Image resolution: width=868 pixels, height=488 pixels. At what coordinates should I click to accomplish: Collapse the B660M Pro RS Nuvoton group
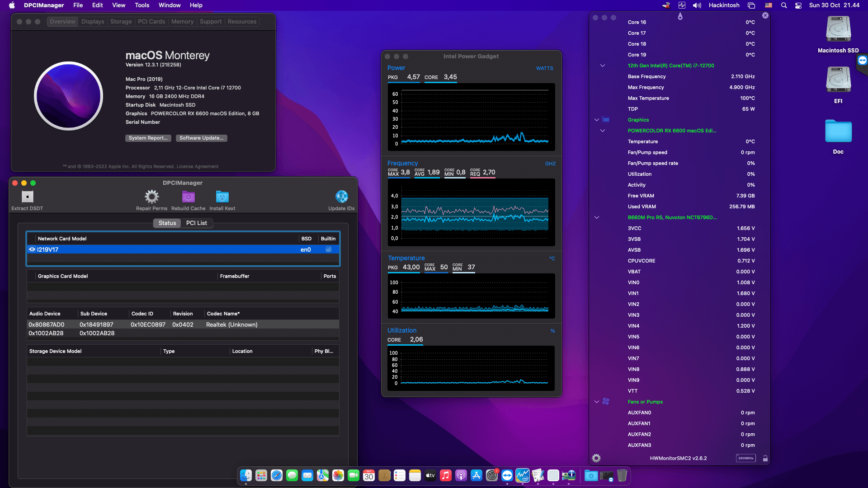pyautogui.click(x=597, y=217)
